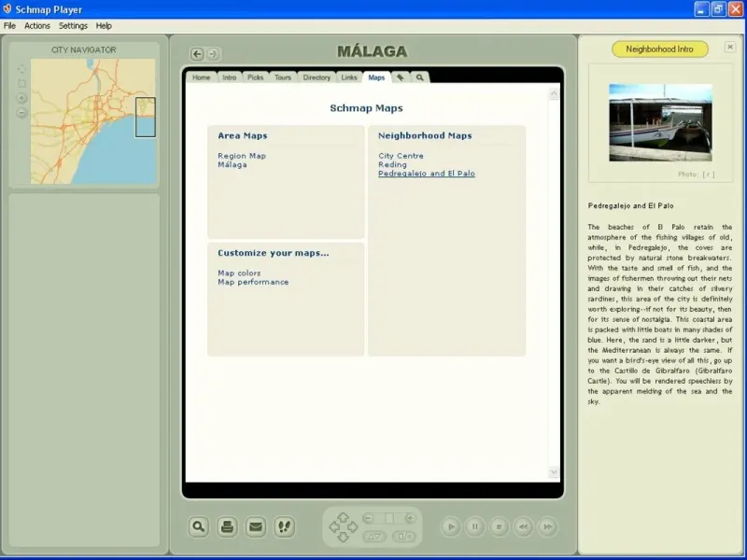Click the content scrollbar up arrow

(x=554, y=94)
